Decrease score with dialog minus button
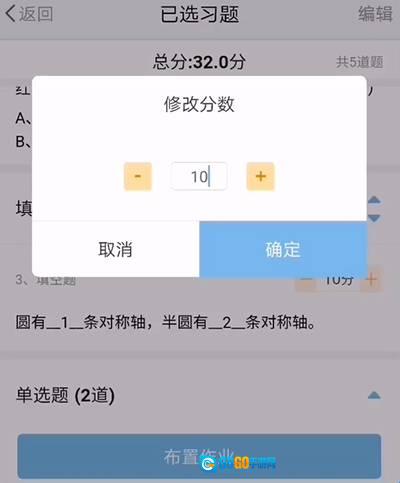This screenshot has height=483, width=400. [x=138, y=176]
